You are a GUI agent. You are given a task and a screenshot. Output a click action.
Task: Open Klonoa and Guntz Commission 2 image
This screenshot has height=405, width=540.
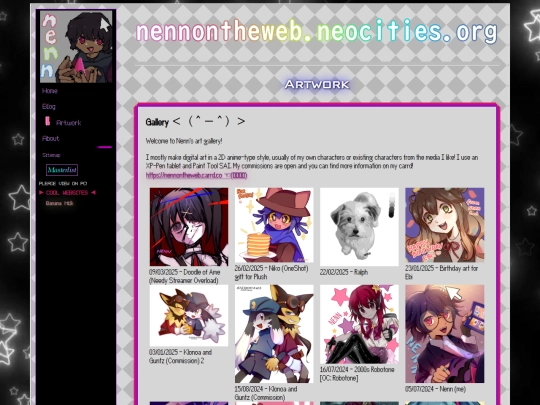189,315
